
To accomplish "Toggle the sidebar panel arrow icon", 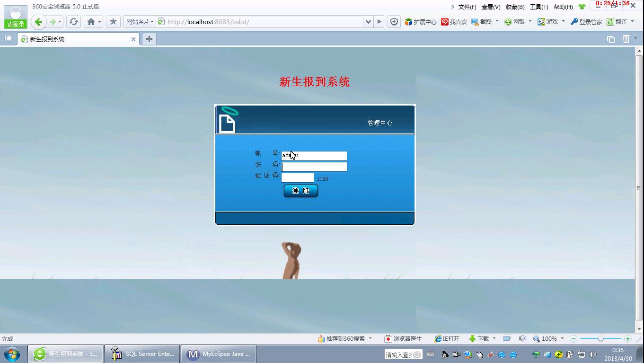I will (x=8, y=38).
